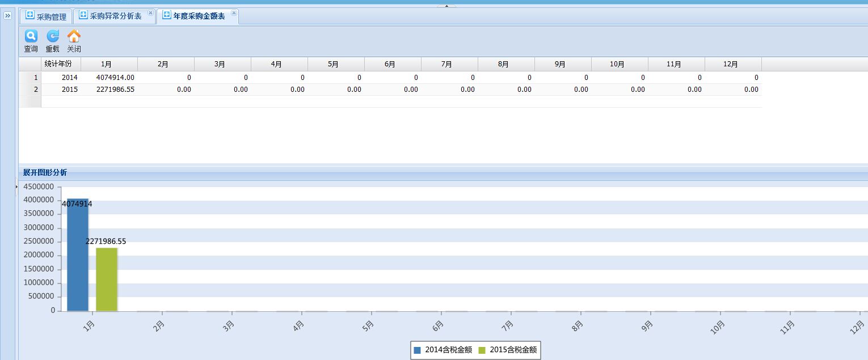The width and height of the screenshot is (868, 360).
Task: Click the plus icon on 年度采购金额表 tab
Action: [166, 15]
